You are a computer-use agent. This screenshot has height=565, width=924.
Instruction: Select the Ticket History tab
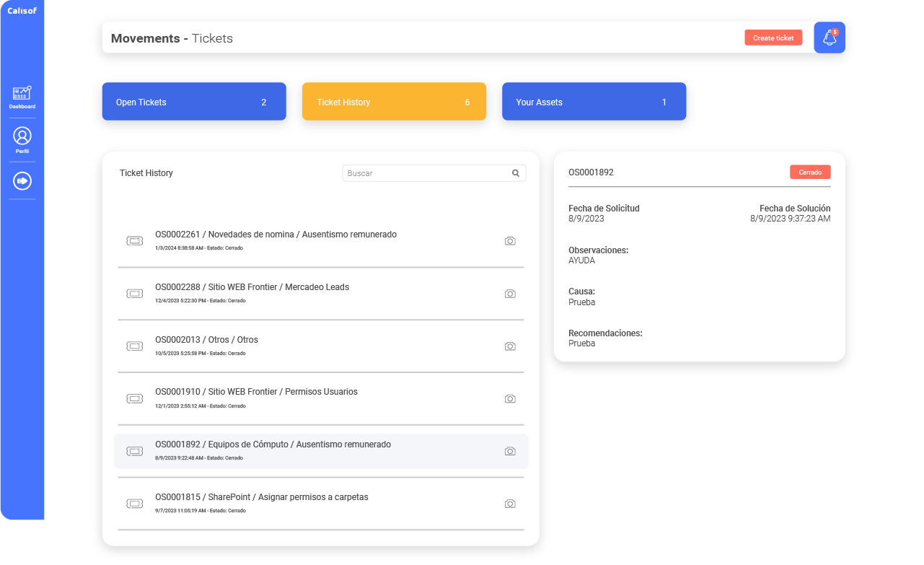click(394, 102)
